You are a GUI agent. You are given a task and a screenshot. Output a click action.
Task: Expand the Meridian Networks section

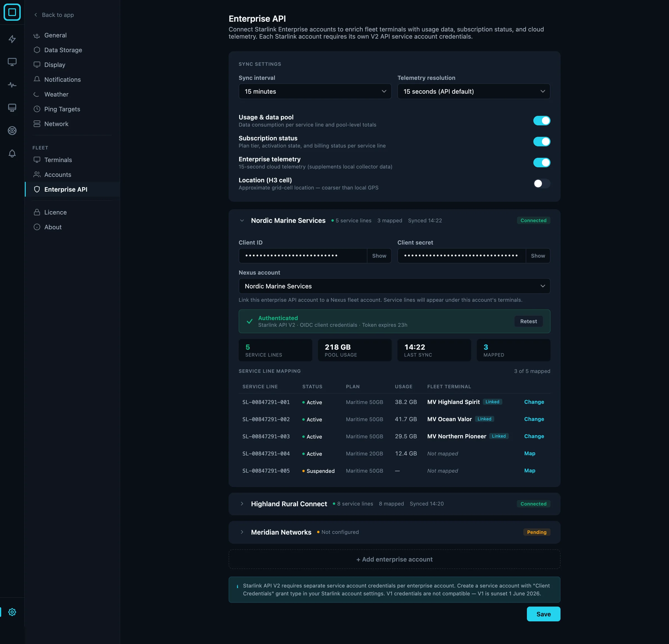[242, 532]
